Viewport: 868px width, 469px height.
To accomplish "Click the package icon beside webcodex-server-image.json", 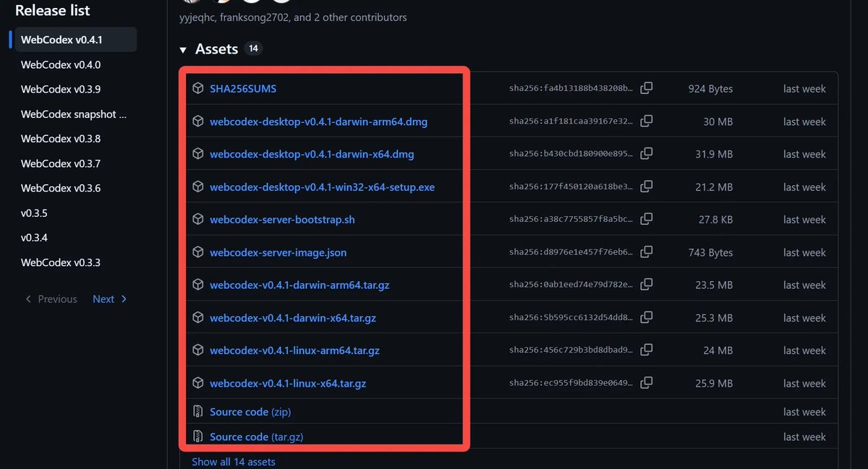I will point(197,252).
